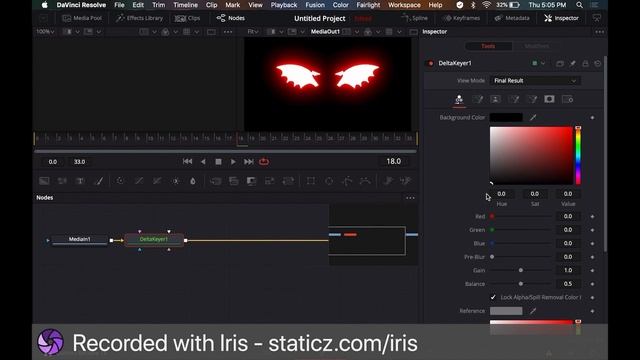Toggle loop playback button
Image resolution: width=640 pixels, height=360 pixels.
click(264, 162)
